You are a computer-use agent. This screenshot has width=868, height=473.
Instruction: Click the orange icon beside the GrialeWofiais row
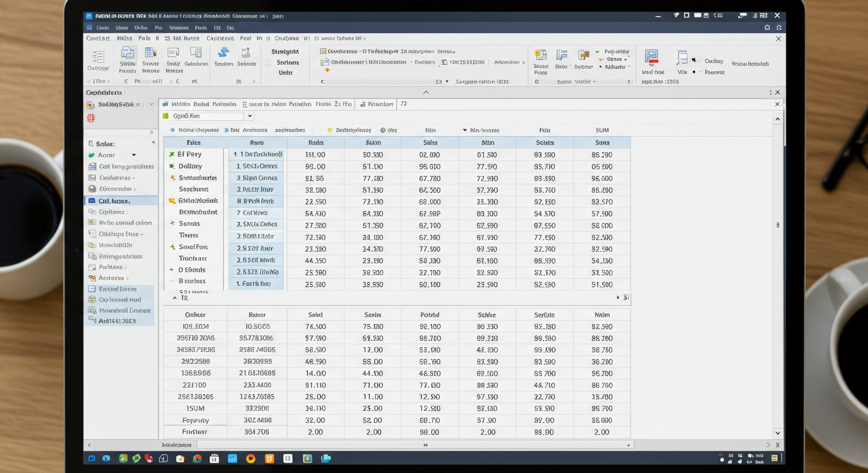click(172, 201)
